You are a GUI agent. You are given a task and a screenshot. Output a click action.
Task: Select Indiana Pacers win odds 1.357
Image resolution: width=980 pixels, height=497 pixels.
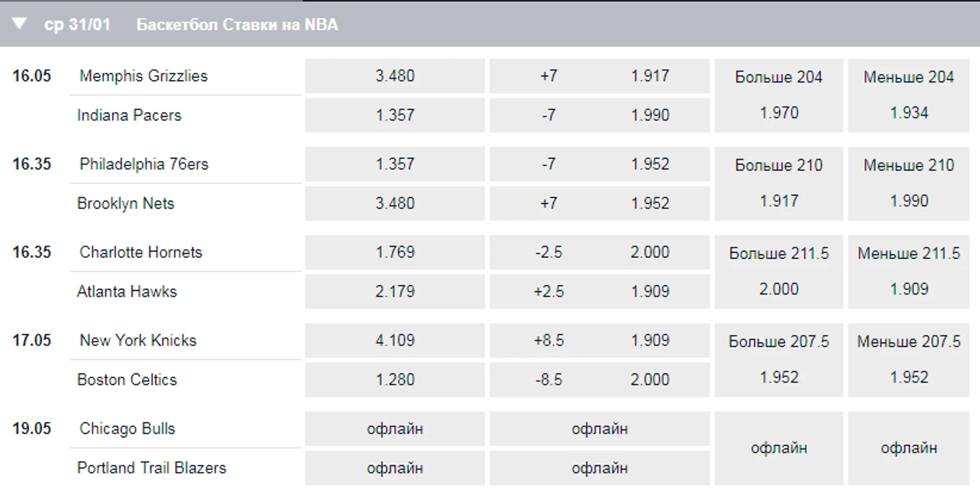(395, 115)
